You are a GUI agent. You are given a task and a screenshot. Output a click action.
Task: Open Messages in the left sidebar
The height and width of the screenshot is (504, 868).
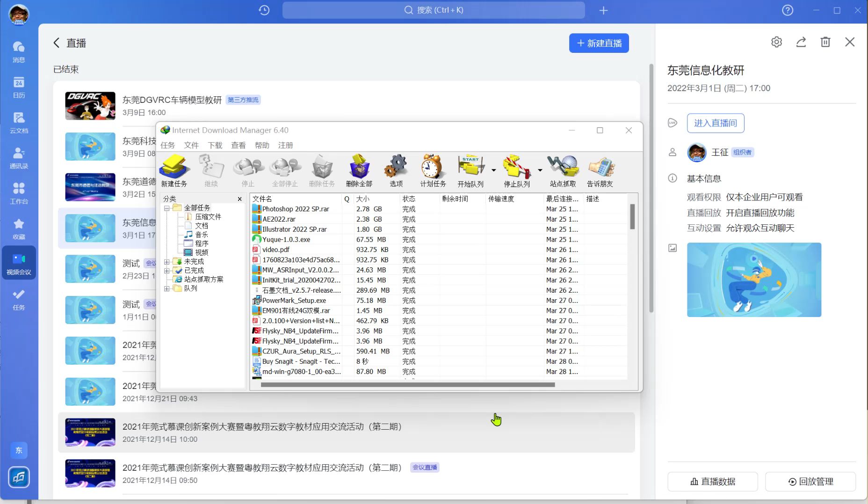click(x=19, y=52)
